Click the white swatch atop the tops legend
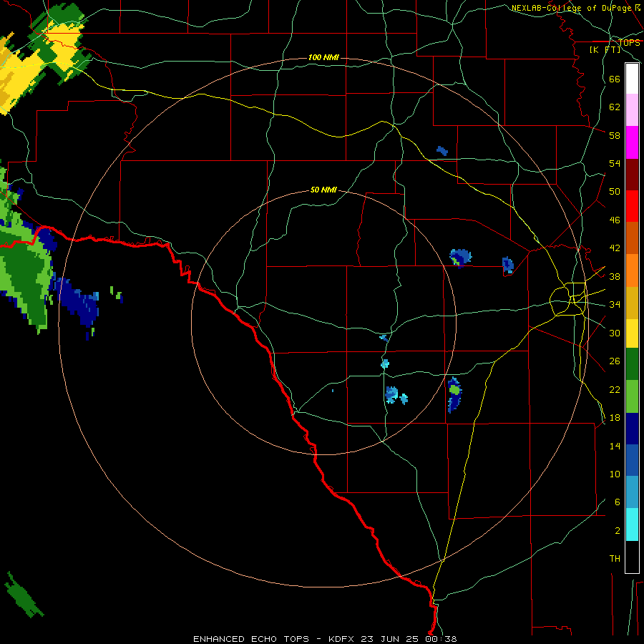 tap(632, 79)
